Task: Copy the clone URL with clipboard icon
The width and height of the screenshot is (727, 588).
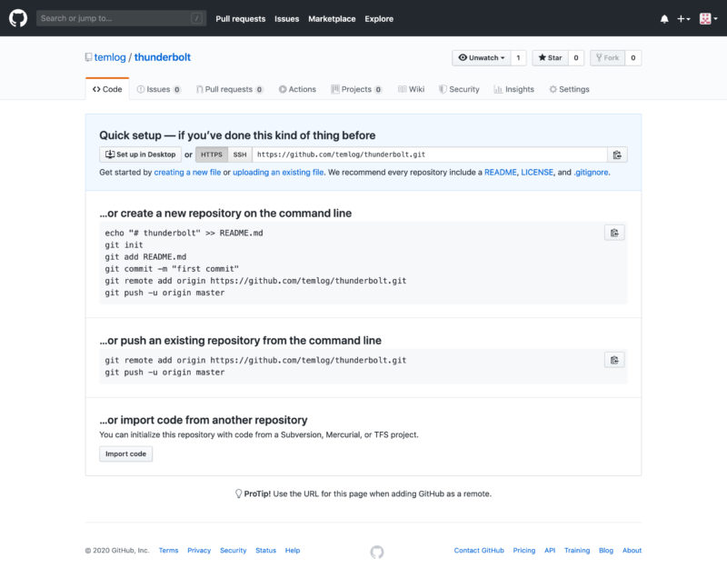Action: [x=617, y=154]
